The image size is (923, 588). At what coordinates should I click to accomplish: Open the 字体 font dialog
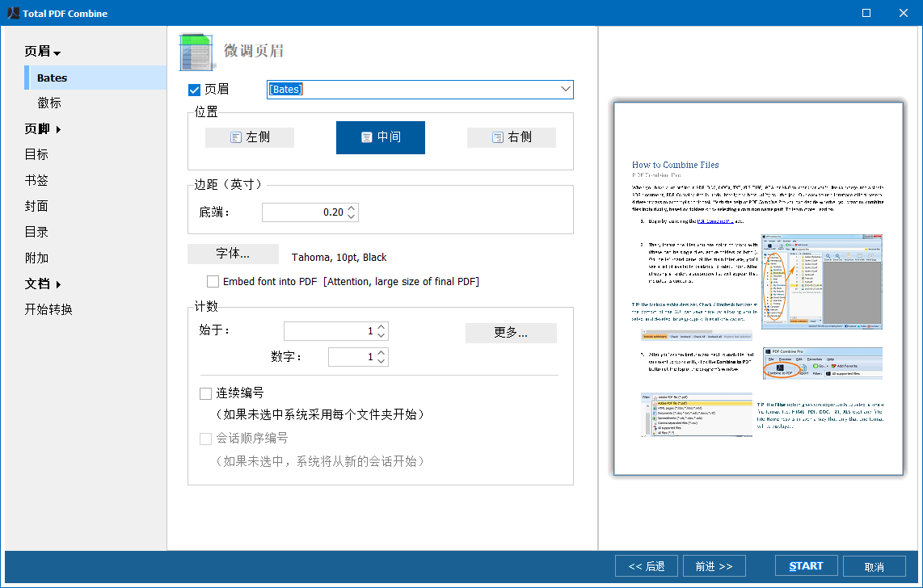[x=233, y=254]
